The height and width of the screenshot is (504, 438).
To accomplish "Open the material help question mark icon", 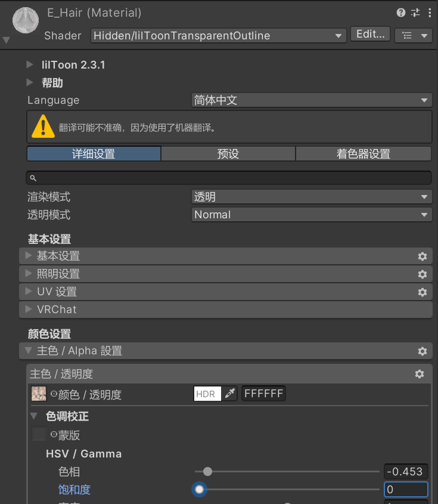I will [400, 13].
